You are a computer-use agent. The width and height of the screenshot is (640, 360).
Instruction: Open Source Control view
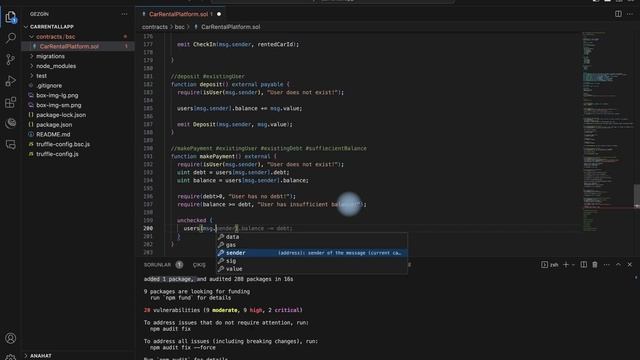11,60
